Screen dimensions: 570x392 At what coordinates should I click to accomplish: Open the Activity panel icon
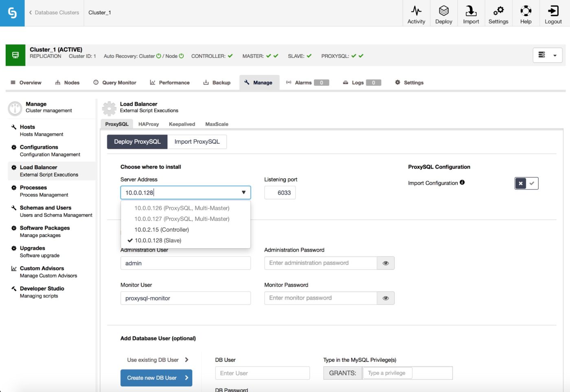click(416, 11)
